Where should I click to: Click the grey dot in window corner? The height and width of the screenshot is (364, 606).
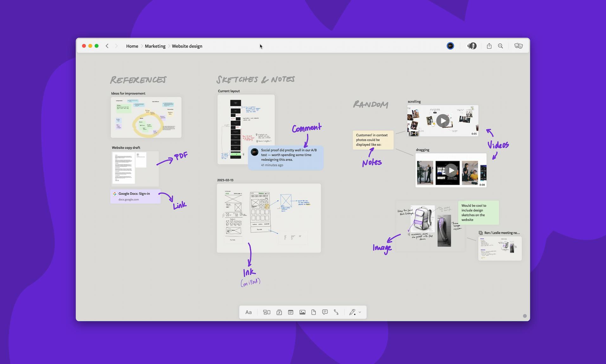click(525, 316)
